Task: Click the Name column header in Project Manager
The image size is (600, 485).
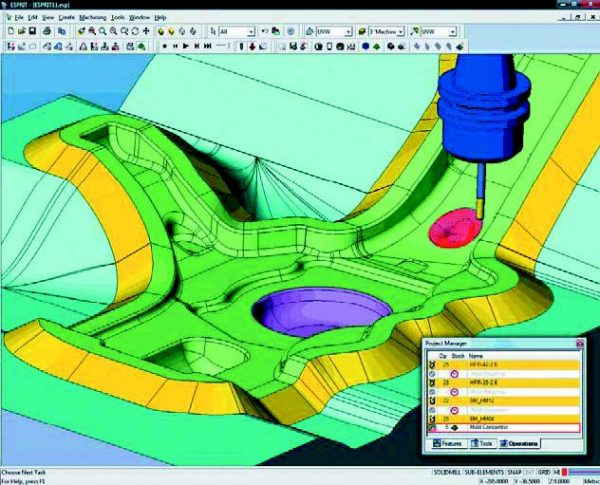Action: click(x=476, y=356)
